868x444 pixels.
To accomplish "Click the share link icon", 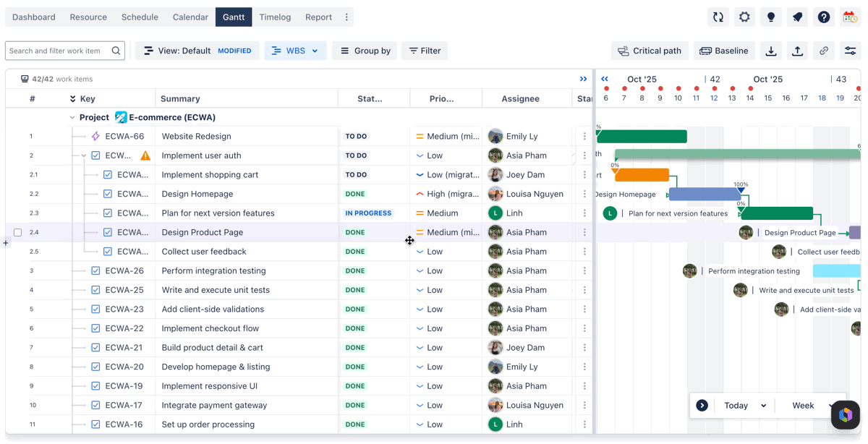I will [x=824, y=51].
